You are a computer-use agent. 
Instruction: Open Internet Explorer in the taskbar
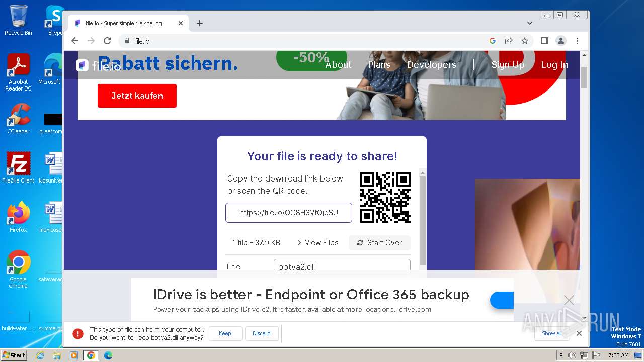point(40,355)
